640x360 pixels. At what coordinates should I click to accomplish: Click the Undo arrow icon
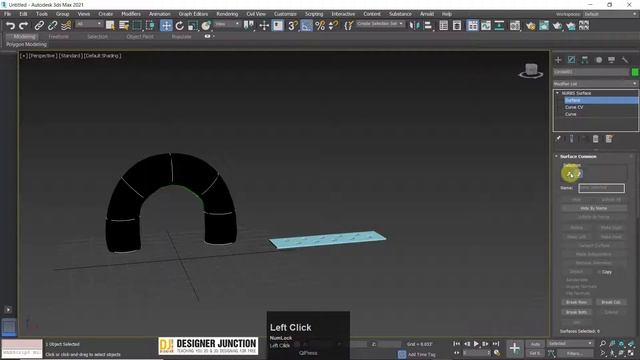click(10, 26)
